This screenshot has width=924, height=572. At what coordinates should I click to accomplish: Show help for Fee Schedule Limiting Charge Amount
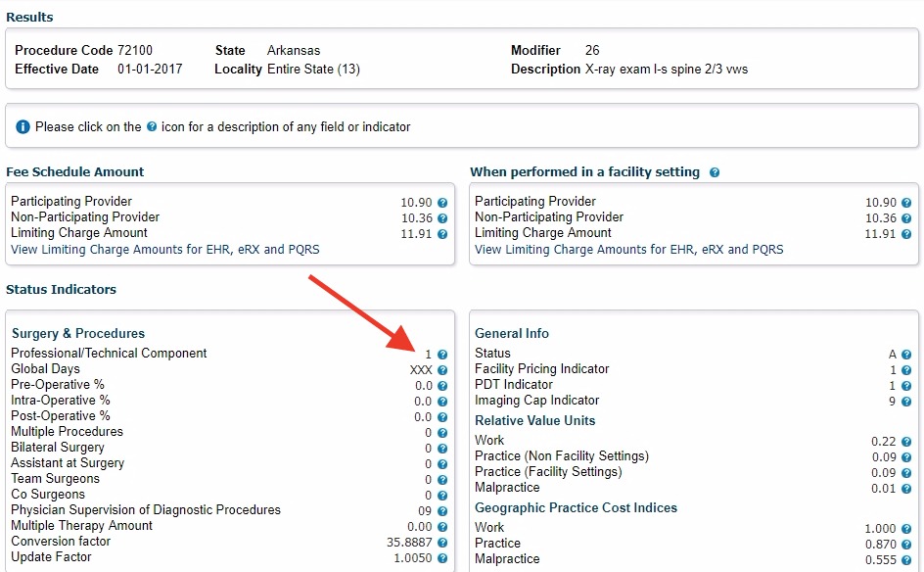442,234
